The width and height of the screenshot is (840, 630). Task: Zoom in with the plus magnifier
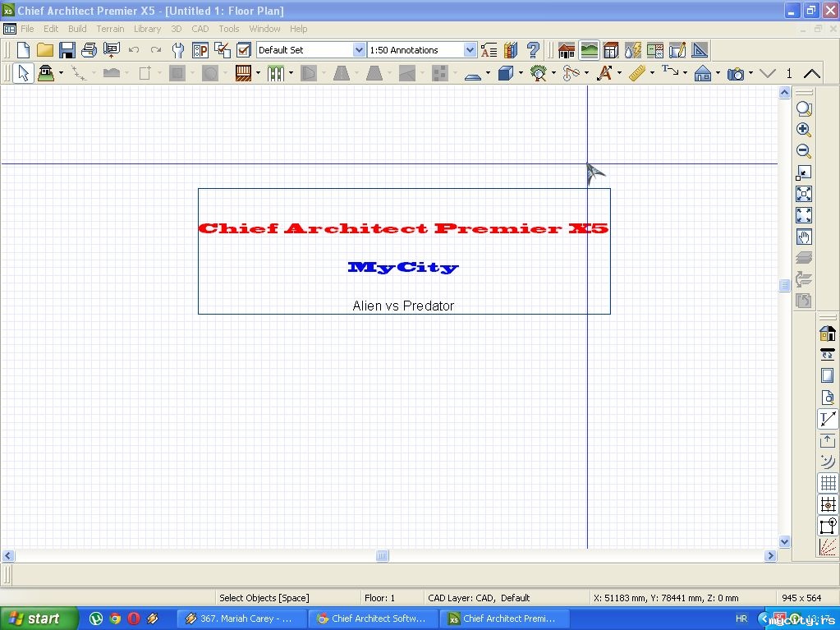[804, 130]
